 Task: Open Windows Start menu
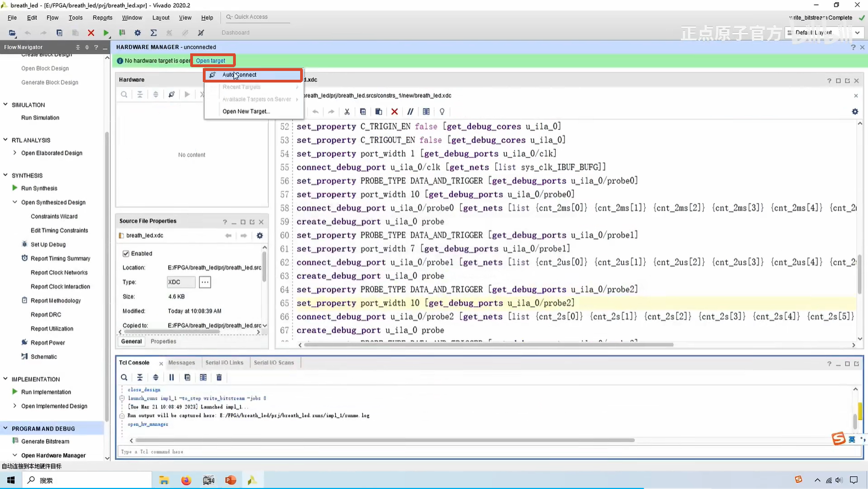(x=10, y=480)
